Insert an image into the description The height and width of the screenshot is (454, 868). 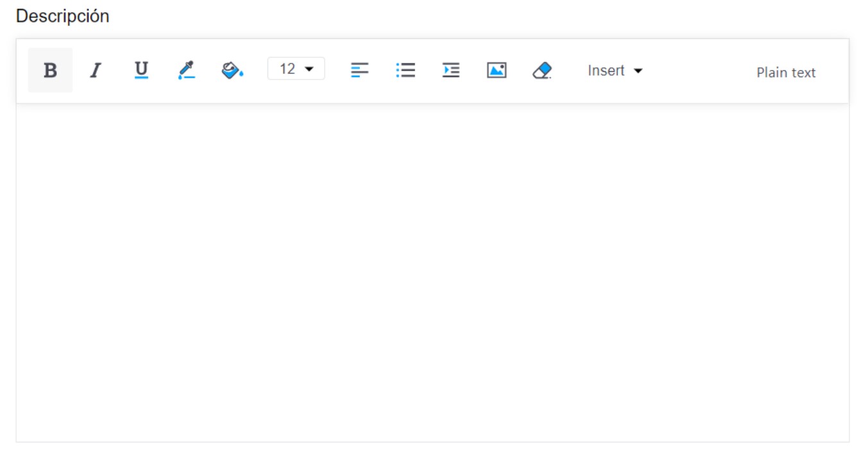click(497, 70)
